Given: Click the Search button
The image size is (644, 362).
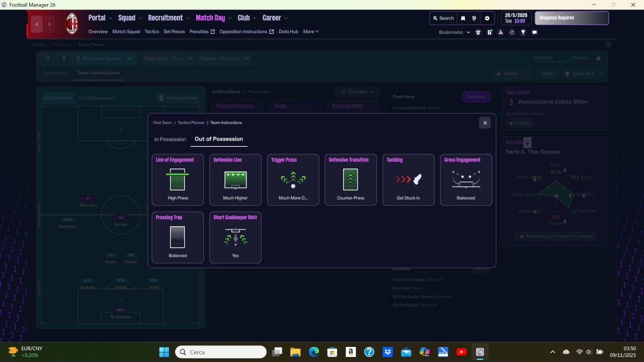Looking at the screenshot, I should pos(443,18).
